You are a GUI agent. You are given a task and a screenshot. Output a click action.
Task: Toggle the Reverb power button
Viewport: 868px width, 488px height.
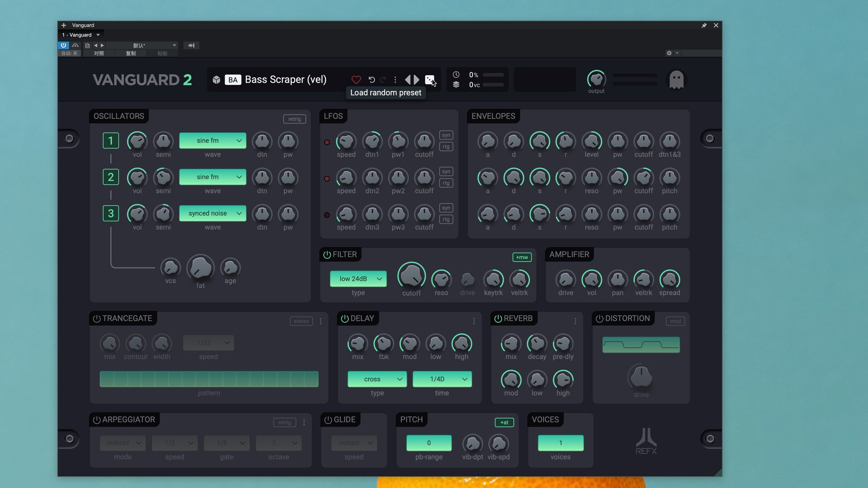498,319
